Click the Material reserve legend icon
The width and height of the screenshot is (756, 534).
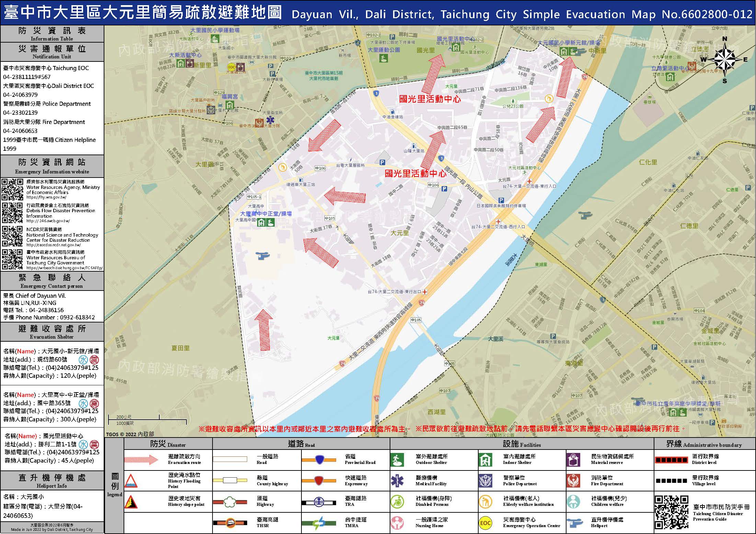tap(574, 460)
